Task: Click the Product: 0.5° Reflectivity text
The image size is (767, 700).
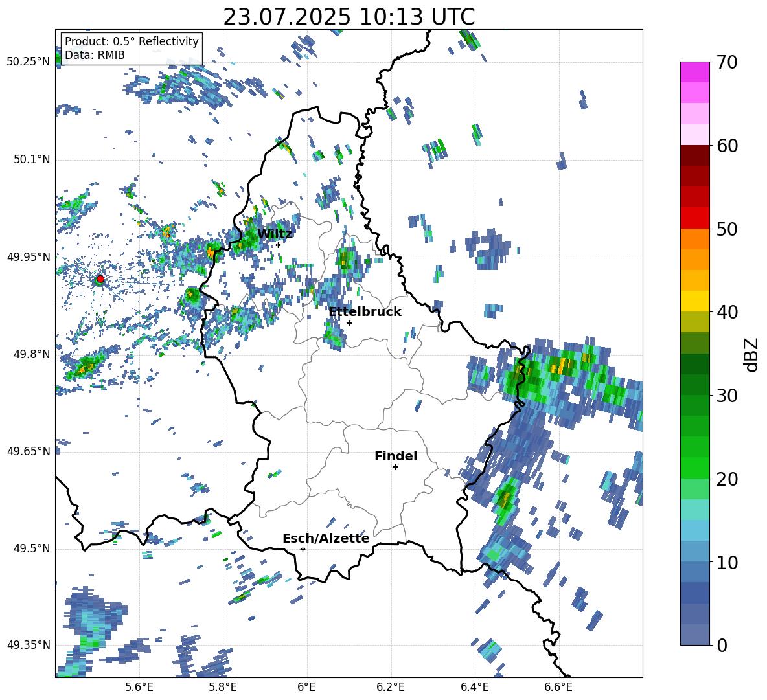Action: click(132, 41)
